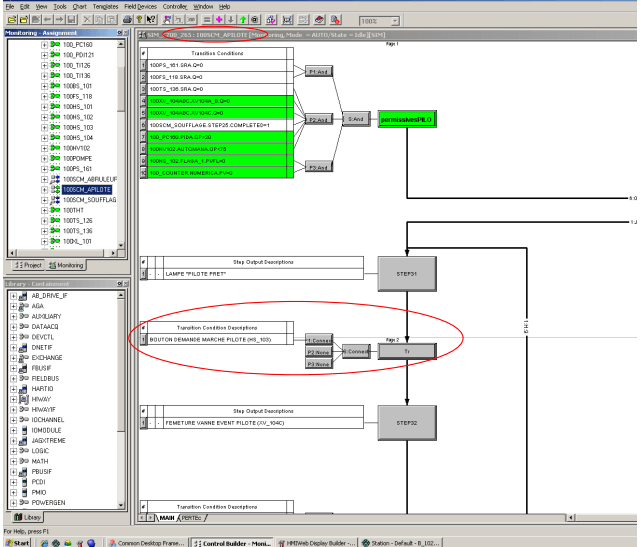Toggle pin on Library - Containment panel
The height and width of the screenshot is (547, 640).
[x=120, y=283]
